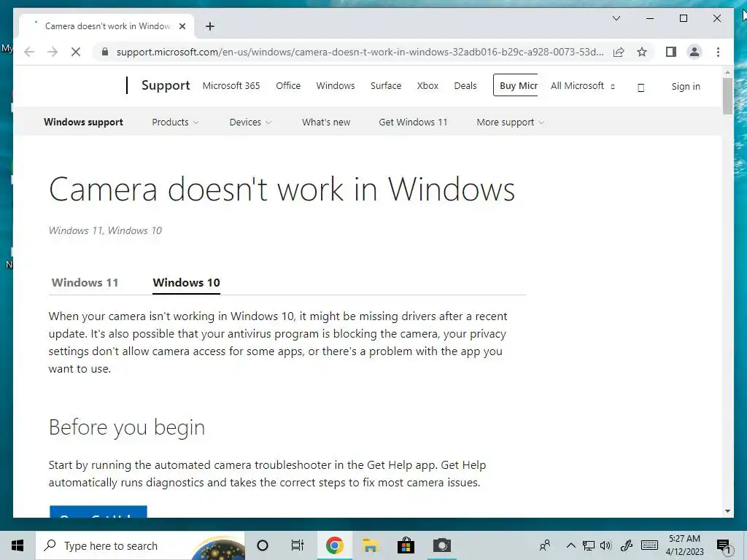
Task: Expand the Devices dropdown
Action: point(251,122)
